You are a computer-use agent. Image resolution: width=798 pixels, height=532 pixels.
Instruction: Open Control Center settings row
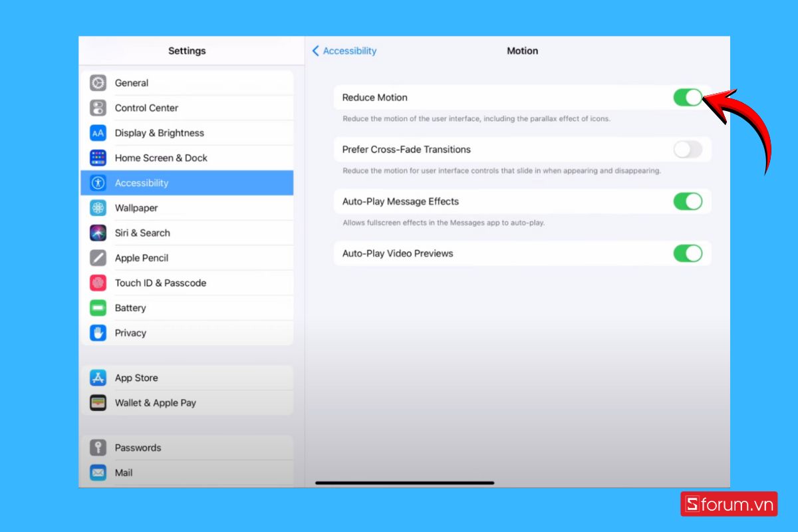click(187, 108)
